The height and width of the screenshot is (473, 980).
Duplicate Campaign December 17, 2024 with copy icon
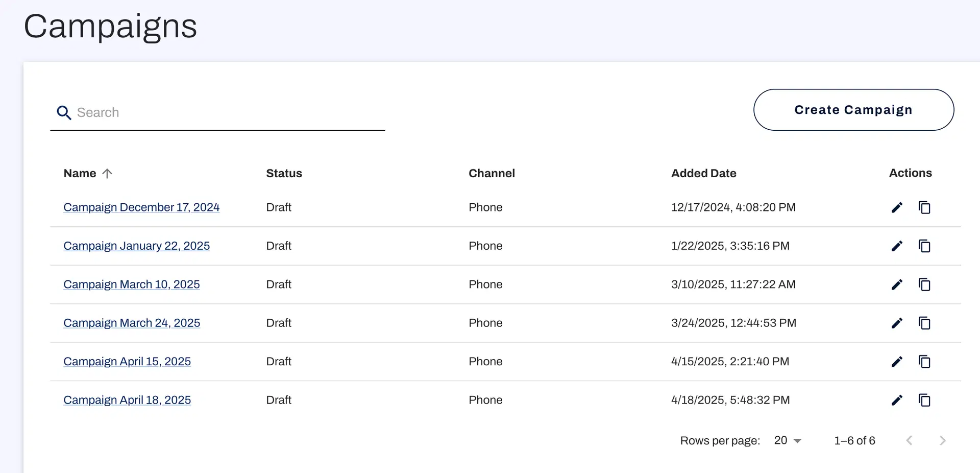[925, 207]
